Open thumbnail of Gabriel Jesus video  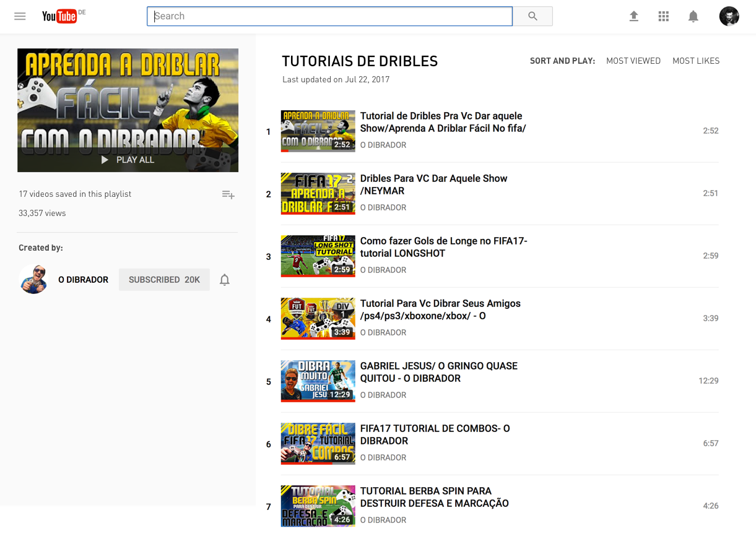[318, 381]
